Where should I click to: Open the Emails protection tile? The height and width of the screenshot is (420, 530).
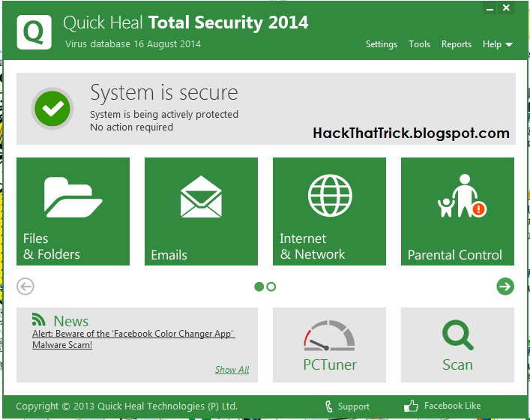coord(201,211)
